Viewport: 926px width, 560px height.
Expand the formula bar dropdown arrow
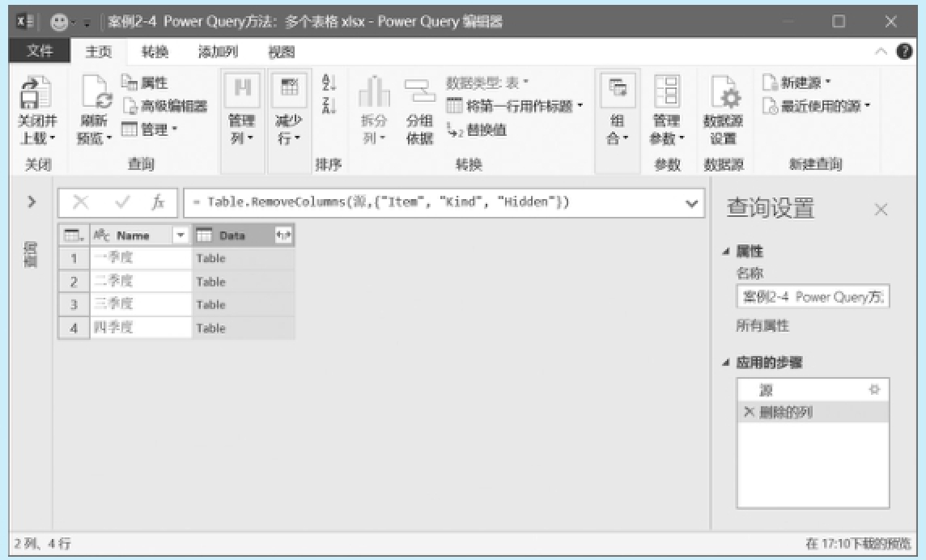[x=691, y=203]
